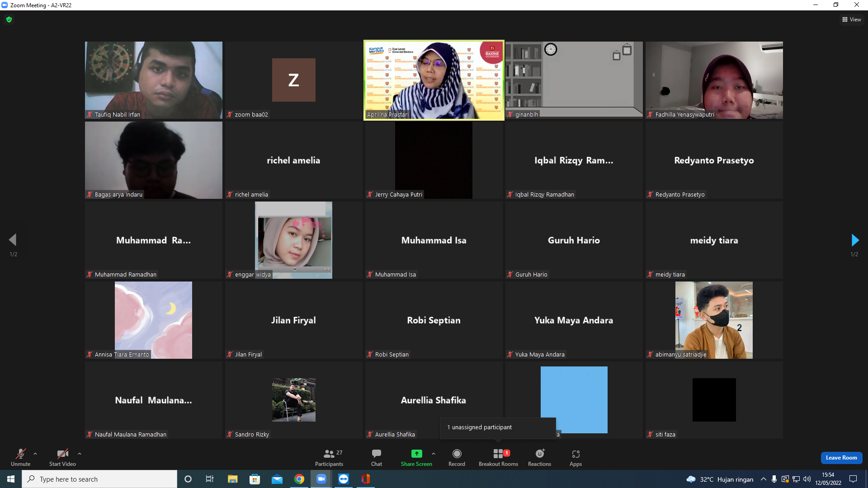Open the volume control in system tray
The width and height of the screenshot is (868, 488).
coord(807,479)
